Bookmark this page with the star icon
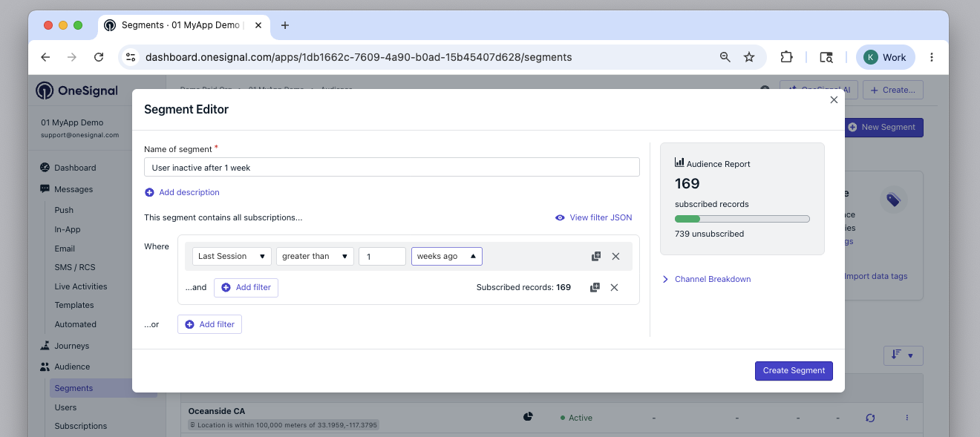The width and height of the screenshot is (980, 437). [x=749, y=57]
